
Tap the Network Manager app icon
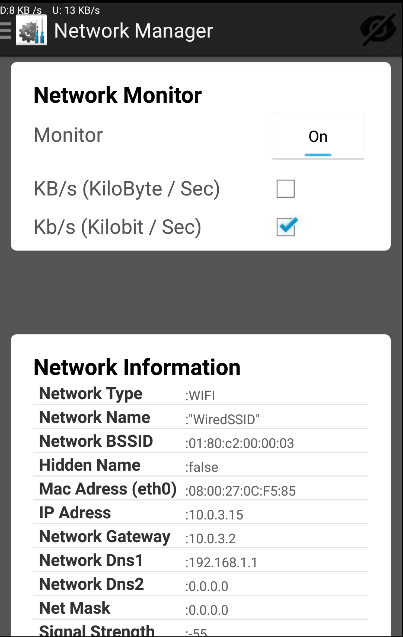(31, 30)
